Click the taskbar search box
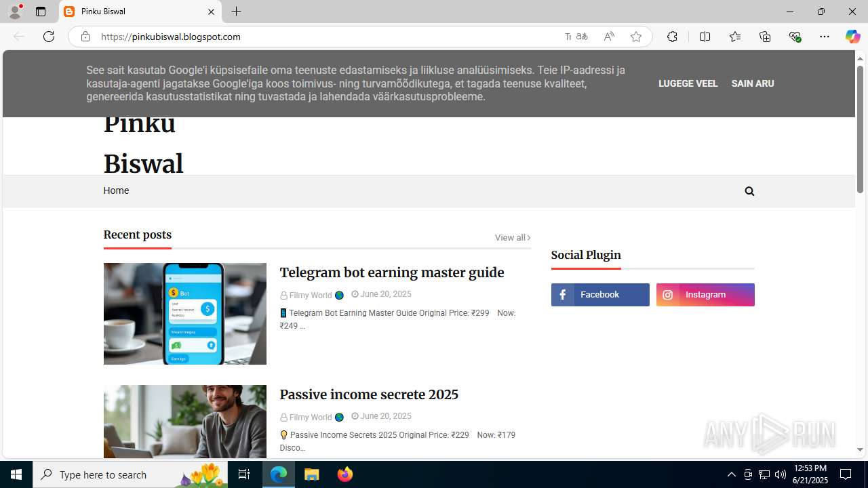The height and width of the screenshot is (488, 868). pos(130,474)
